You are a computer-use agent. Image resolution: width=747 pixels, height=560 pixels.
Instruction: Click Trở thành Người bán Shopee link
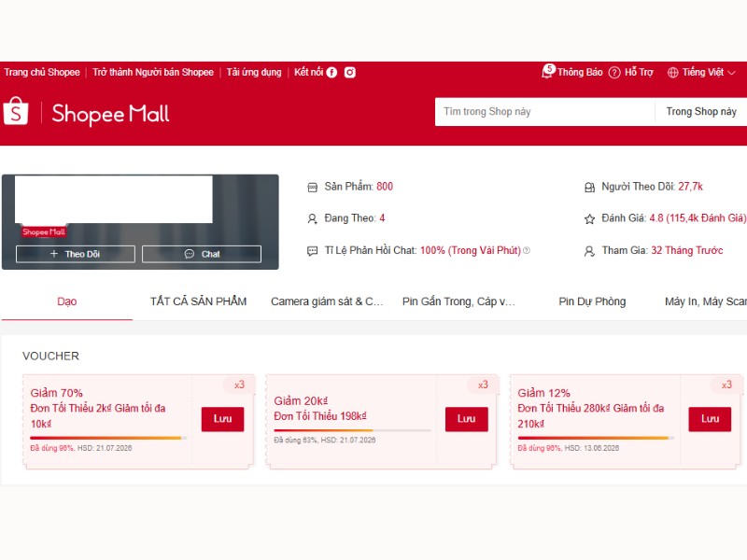click(x=153, y=73)
